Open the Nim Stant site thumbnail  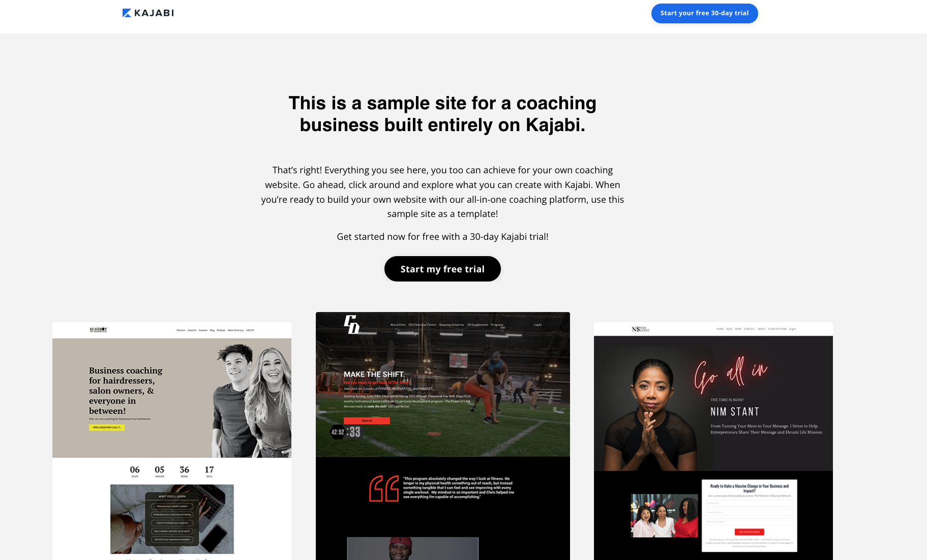point(713,441)
